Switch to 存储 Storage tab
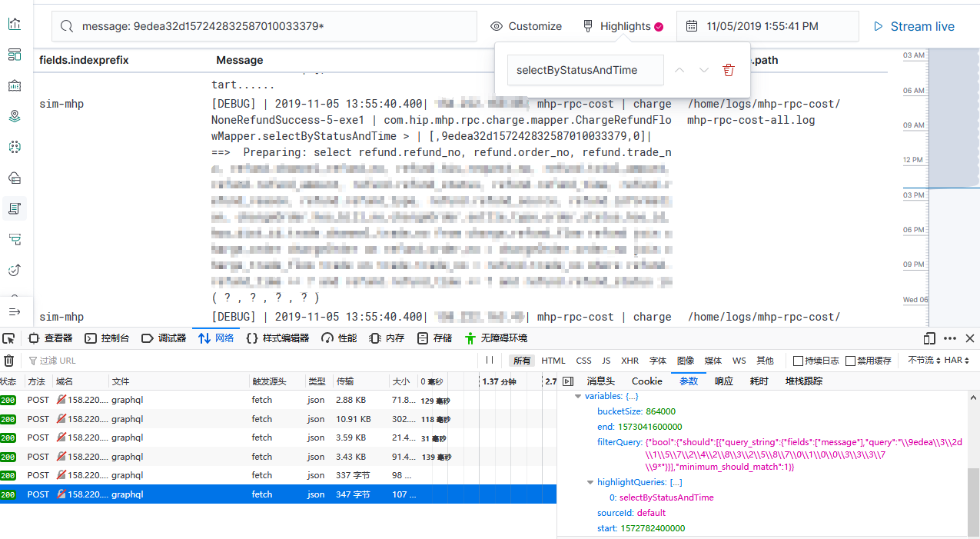This screenshot has width=980, height=539. coord(434,338)
